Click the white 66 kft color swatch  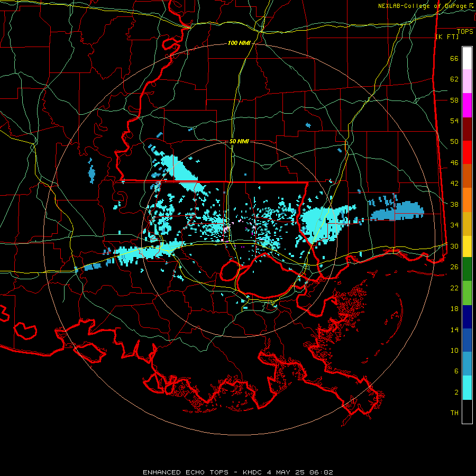pyautogui.click(x=467, y=58)
